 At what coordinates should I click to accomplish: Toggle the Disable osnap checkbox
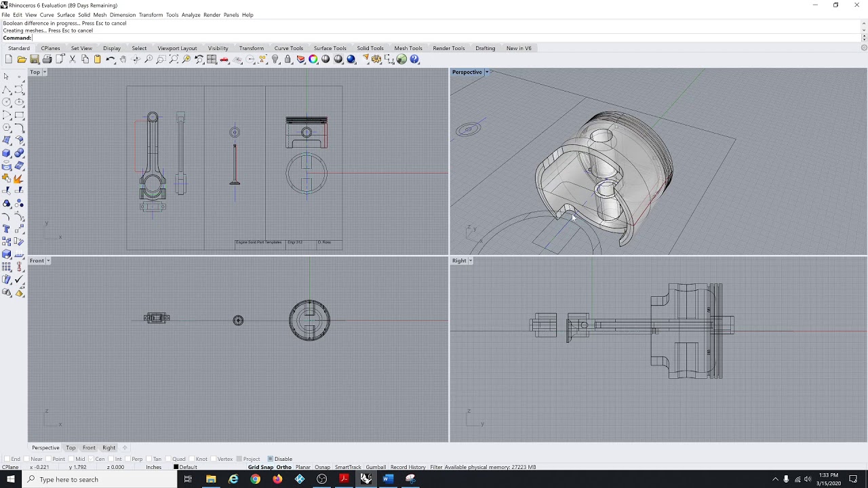pos(271,459)
